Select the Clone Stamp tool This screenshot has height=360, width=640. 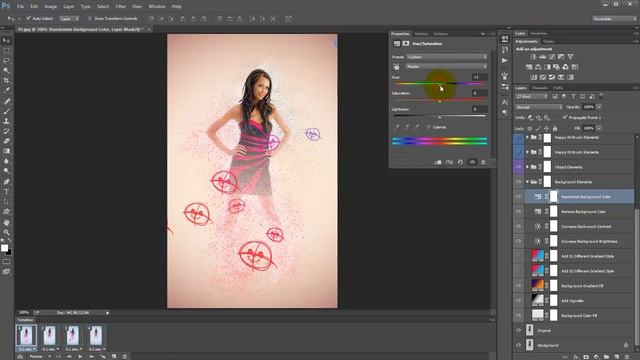6,121
